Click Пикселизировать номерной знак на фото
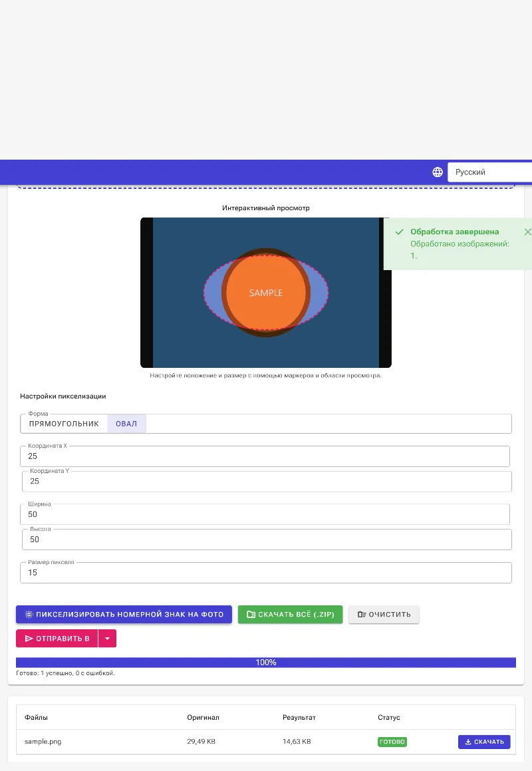Screen dimensions: 532x771 pos(124,614)
